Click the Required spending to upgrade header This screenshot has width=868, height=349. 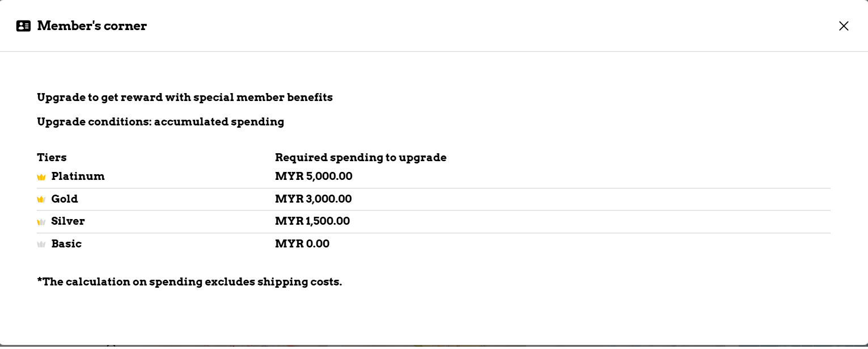click(361, 158)
